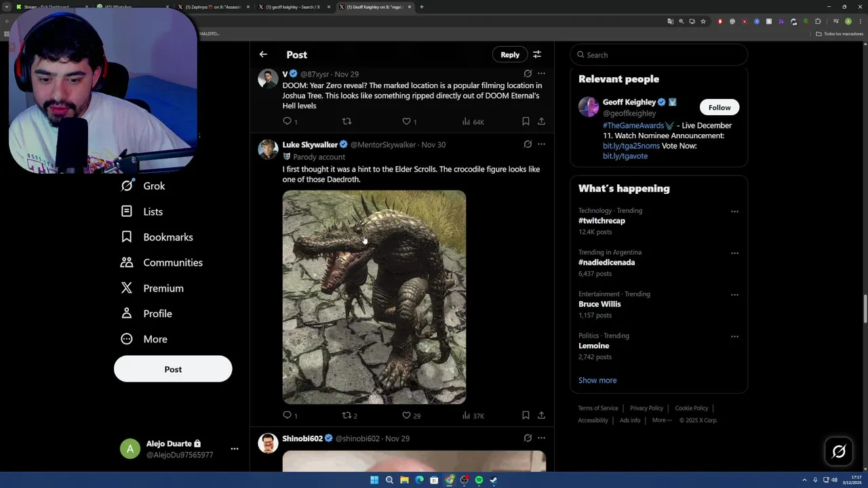
Task: Open Luke Skywalker's profile avatar
Action: click(268, 148)
